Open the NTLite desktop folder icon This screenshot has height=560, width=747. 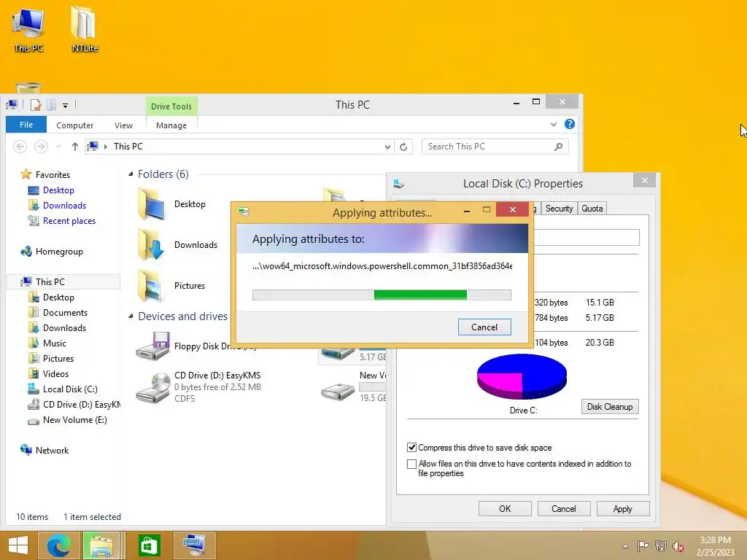pos(85,29)
